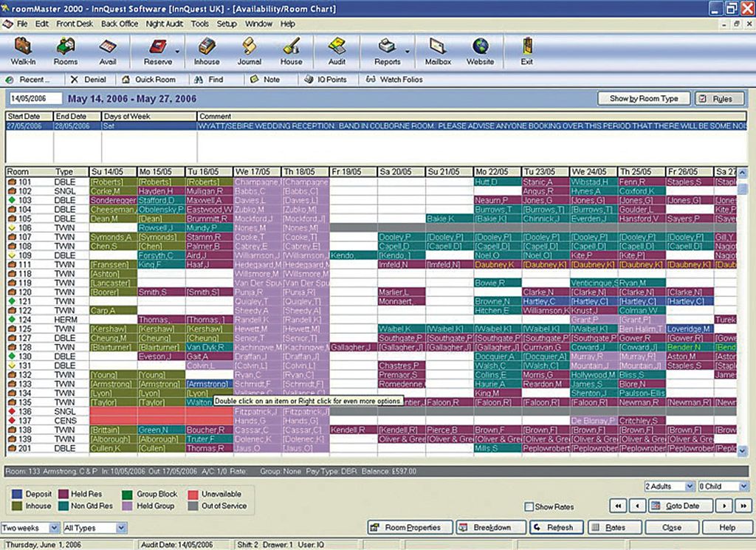Screen dimensions: 756x550
Task: Click the Refresh button
Action: (557, 528)
